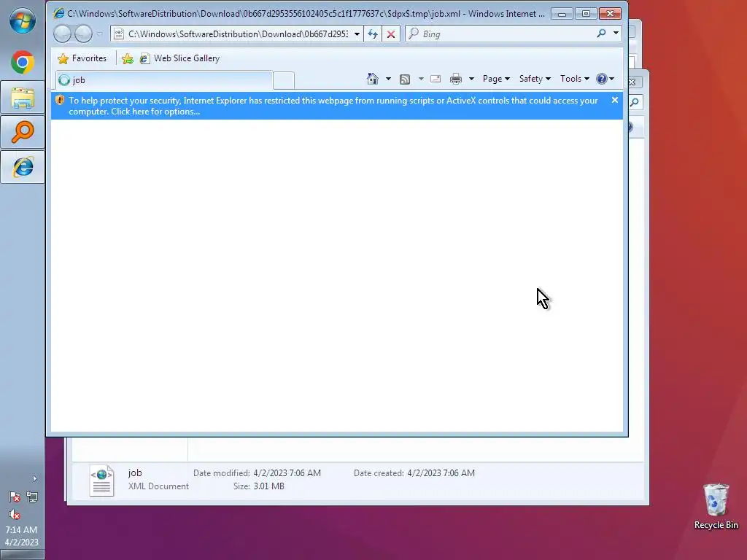Image resolution: width=747 pixels, height=560 pixels.
Task: Maximize the Internet Explorer window
Action: coord(586,13)
